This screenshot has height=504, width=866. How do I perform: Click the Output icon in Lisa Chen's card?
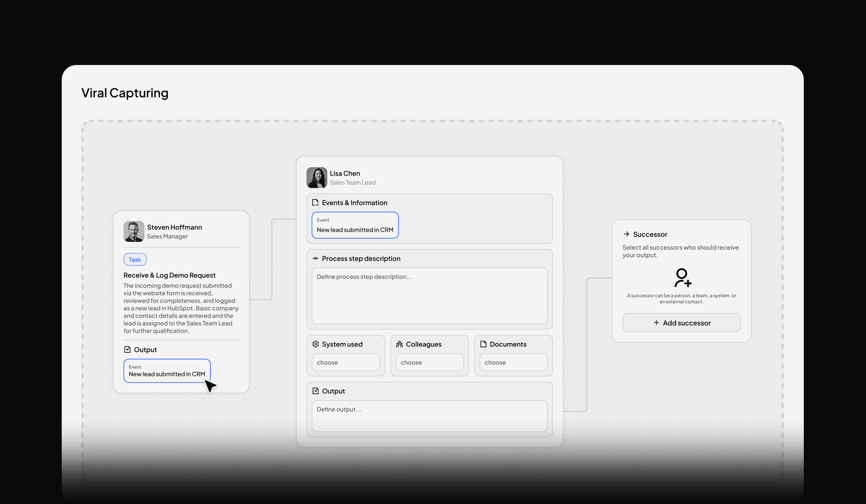pos(315,391)
